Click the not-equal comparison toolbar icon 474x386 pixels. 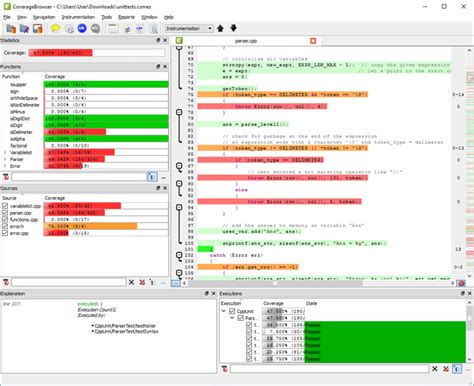(x=127, y=29)
